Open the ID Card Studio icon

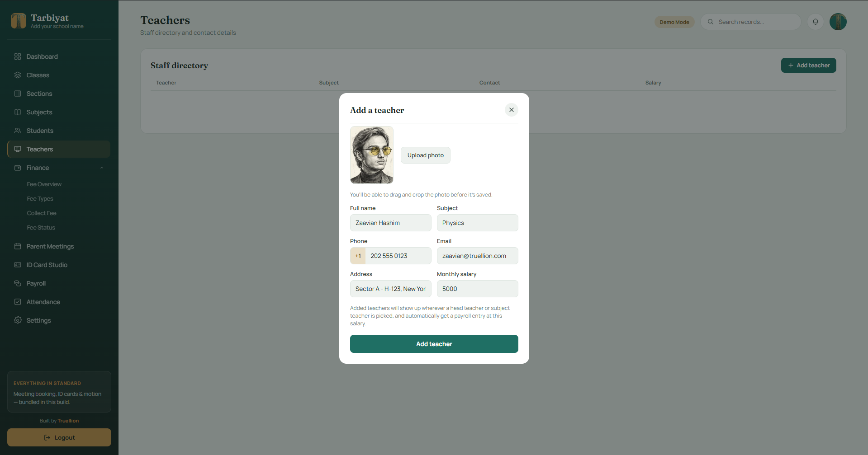18,265
